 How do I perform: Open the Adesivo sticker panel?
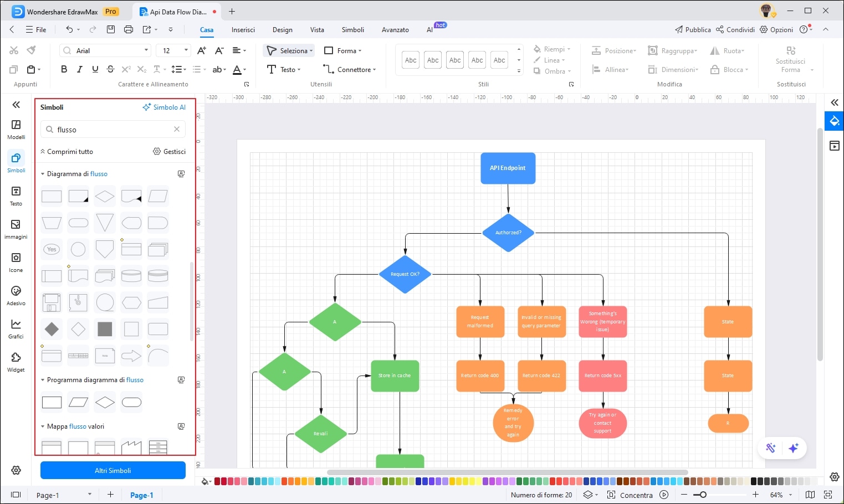[x=16, y=295]
